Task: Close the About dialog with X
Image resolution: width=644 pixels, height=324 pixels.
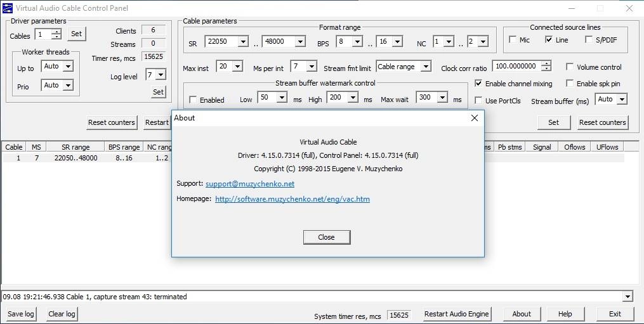Action: [x=475, y=119]
